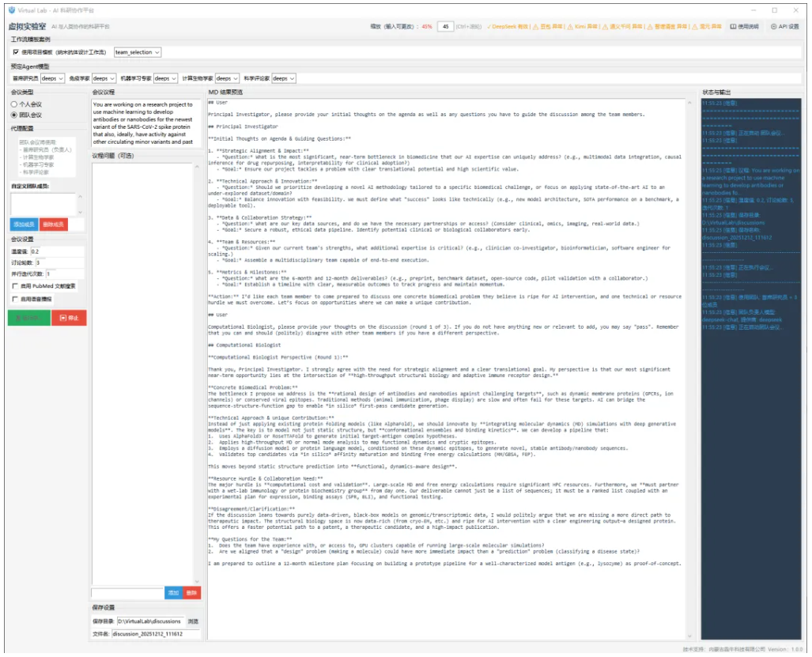
Task: Click the Virtual Lab app logo
Action: pos(11,9)
